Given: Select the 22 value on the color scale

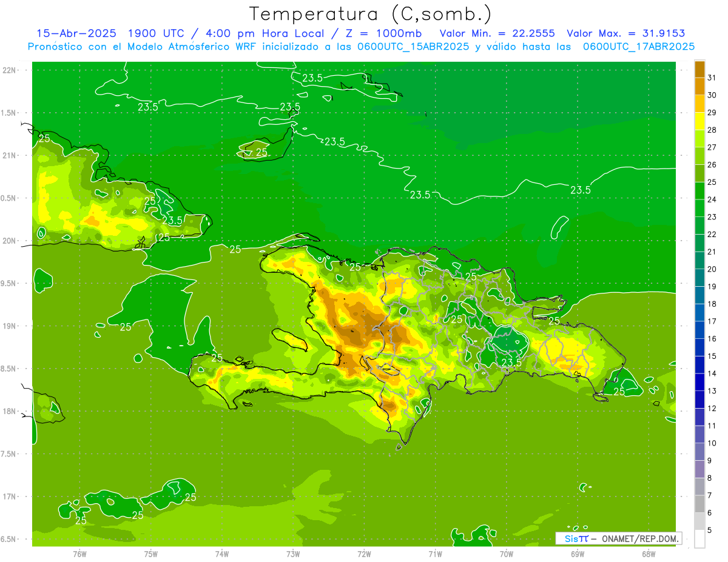Looking at the screenshot, I should [712, 235].
